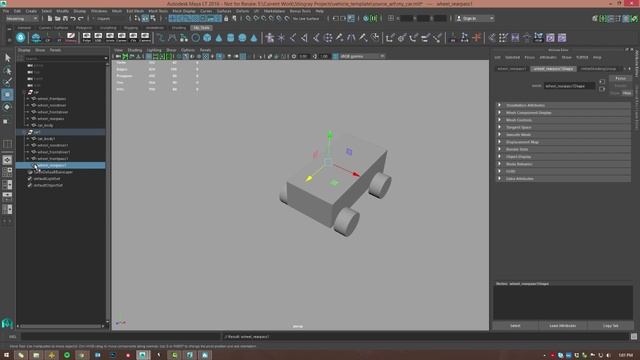Click Load Attributes button
This screenshot has height=360, width=640.
click(x=562, y=326)
